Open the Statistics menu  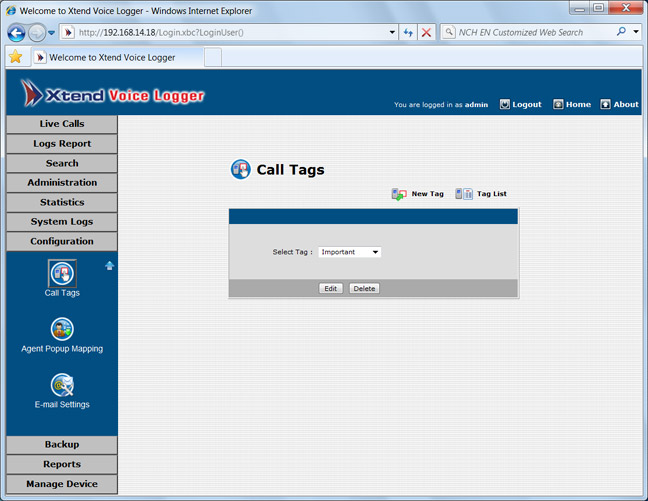coord(62,202)
